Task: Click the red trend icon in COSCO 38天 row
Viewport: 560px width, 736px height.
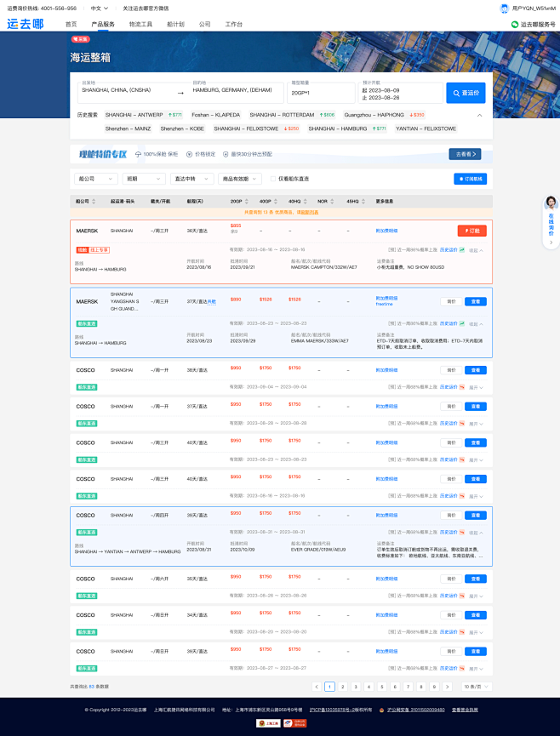Action: (462, 387)
